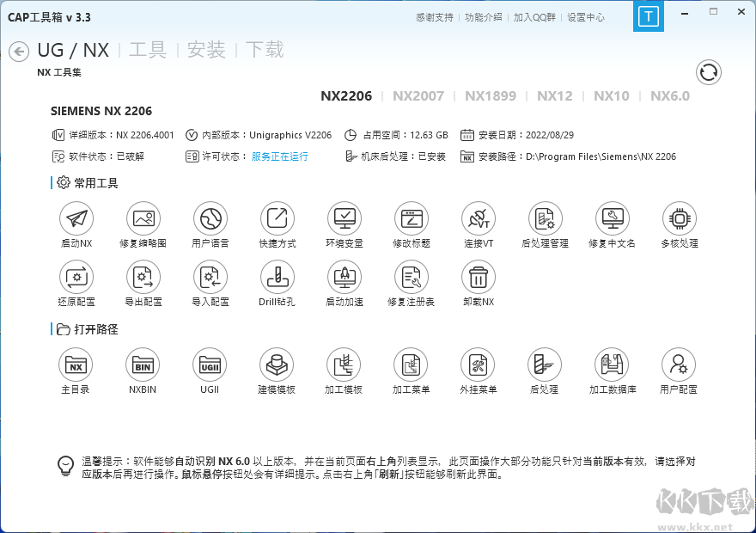The image size is (756, 533).
Task: Open the 用户配置 path icon
Action: tap(679, 365)
